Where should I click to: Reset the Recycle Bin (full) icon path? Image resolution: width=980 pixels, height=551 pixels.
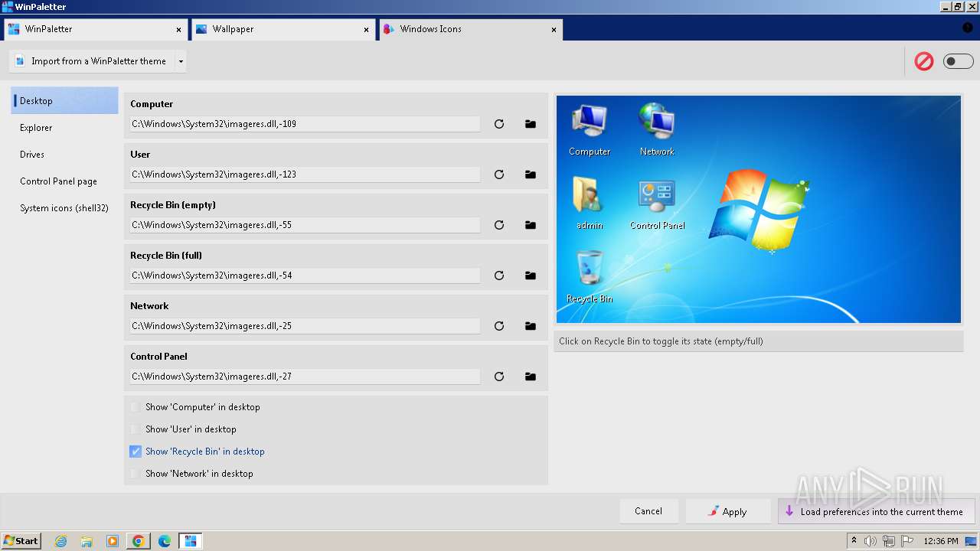499,275
